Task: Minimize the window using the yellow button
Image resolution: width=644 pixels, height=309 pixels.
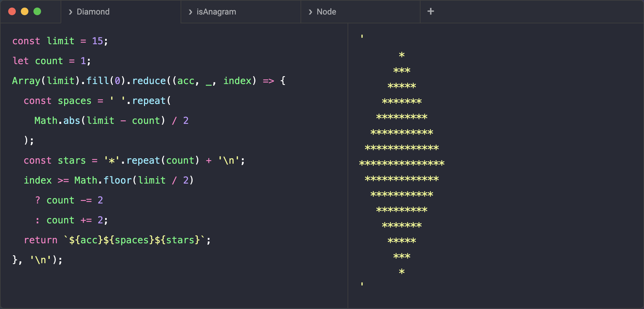Action: click(x=25, y=11)
